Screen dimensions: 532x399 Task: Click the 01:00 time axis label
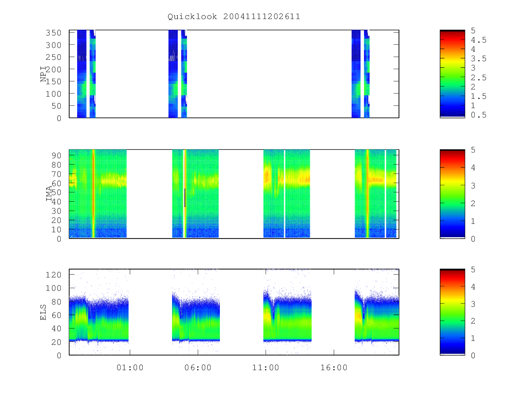(x=130, y=368)
